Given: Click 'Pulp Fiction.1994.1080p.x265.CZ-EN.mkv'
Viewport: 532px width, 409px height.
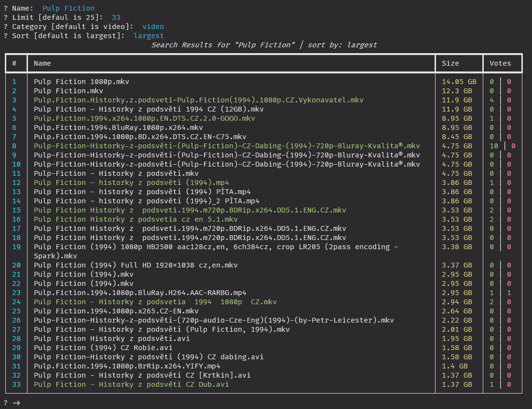Looking at the screenshot, I should pos(116,311).
